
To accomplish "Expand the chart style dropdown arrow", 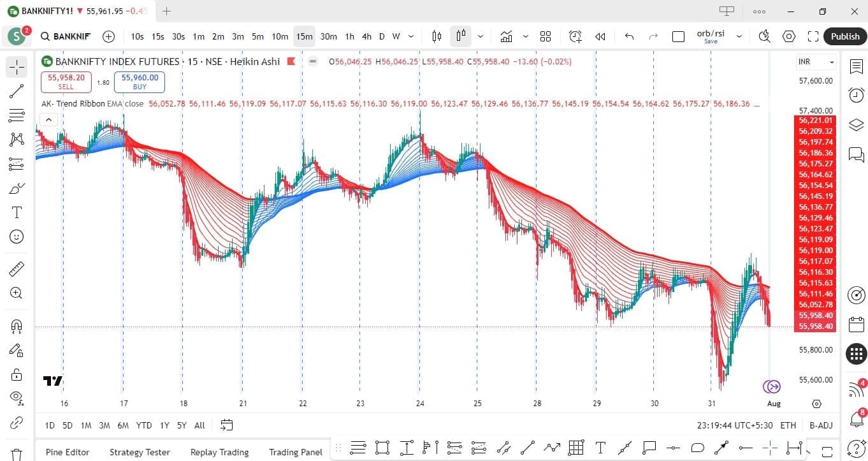I will (x=480, y=36).
